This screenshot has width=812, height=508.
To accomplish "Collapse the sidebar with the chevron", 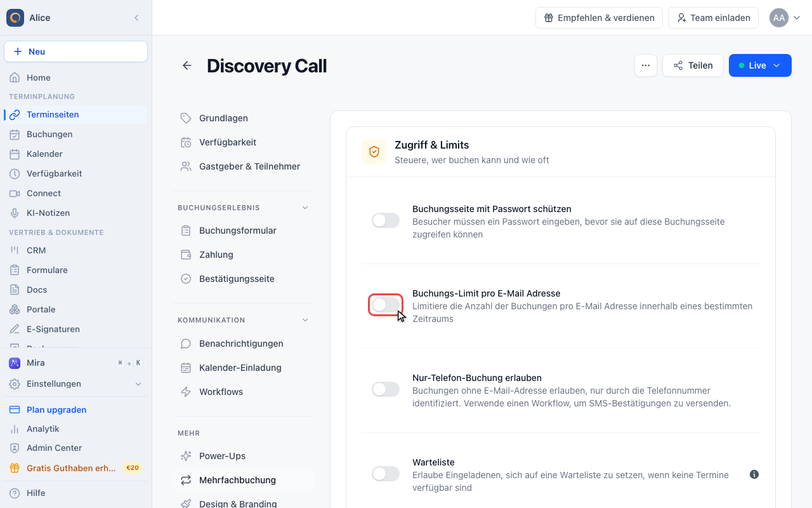I will point(136,18).
